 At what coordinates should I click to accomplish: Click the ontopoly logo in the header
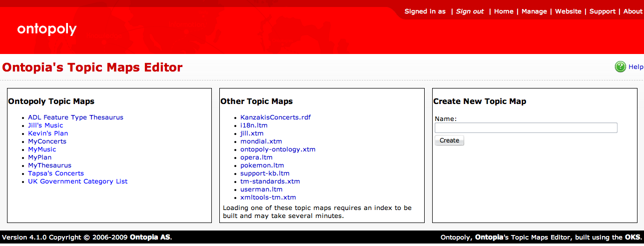point(47,29)
